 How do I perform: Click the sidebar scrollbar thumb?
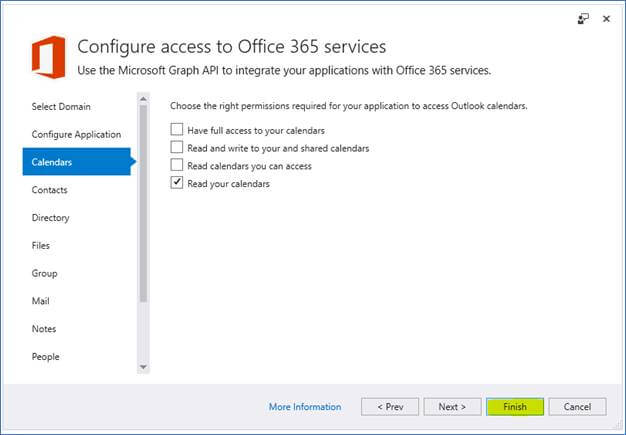[143, 204]
